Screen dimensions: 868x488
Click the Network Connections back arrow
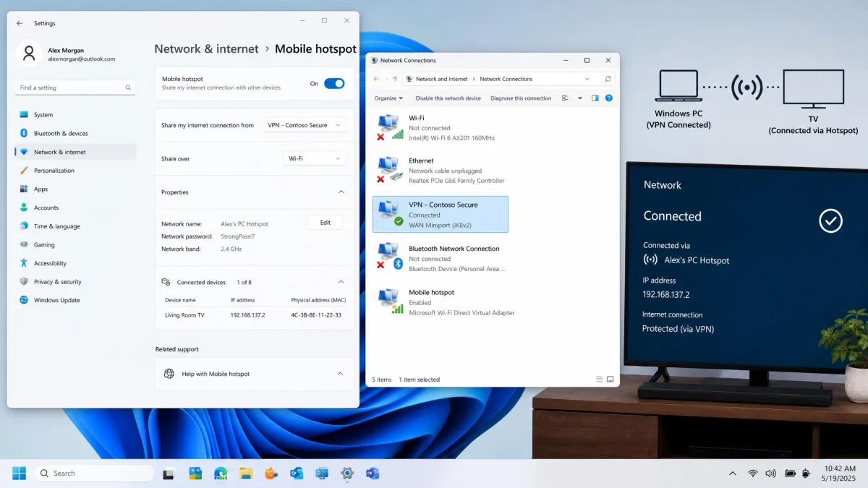[x=376, y=79]
